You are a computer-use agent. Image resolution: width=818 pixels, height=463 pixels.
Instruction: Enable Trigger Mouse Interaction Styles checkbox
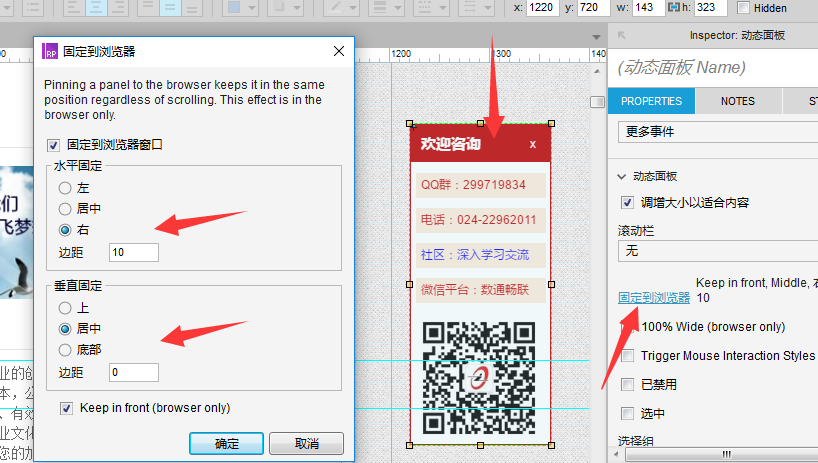(628, 356)
